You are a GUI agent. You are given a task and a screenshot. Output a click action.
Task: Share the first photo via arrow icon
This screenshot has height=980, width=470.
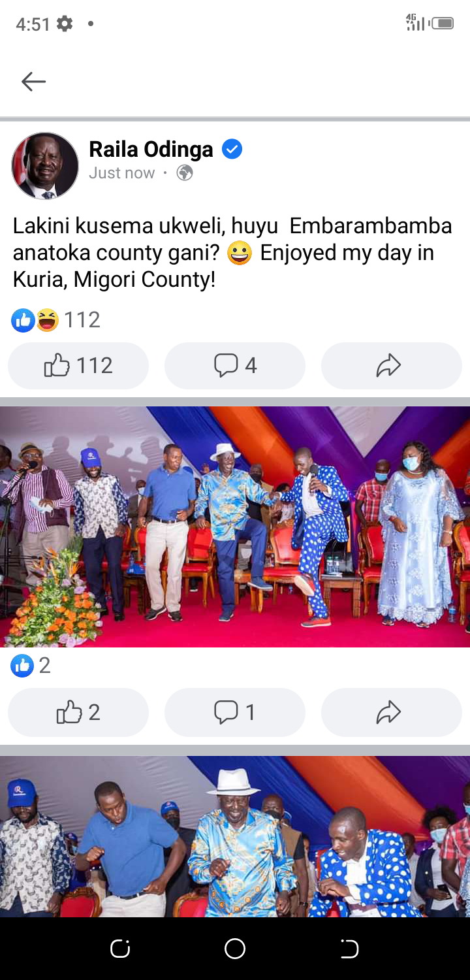391,712
